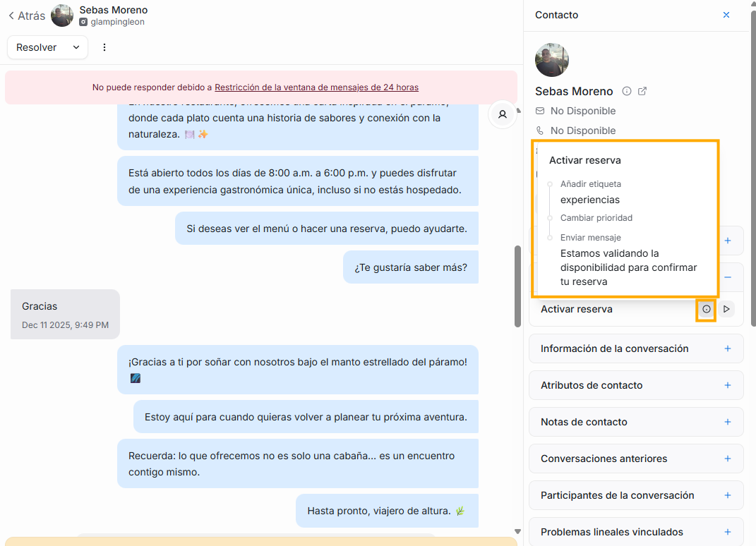This screenshot has height=546, width=756.
Task: Expand Notas de contacto section
Action: 728,422
